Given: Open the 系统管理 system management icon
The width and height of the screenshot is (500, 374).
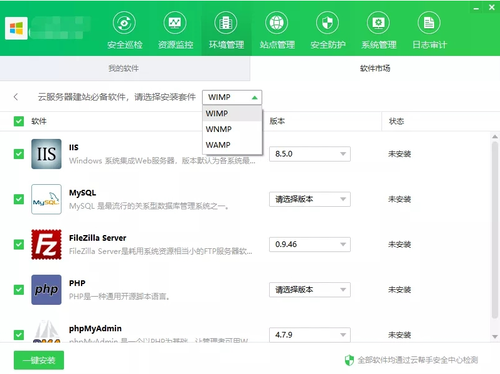Looking at the screenshot, I should 378,23.
